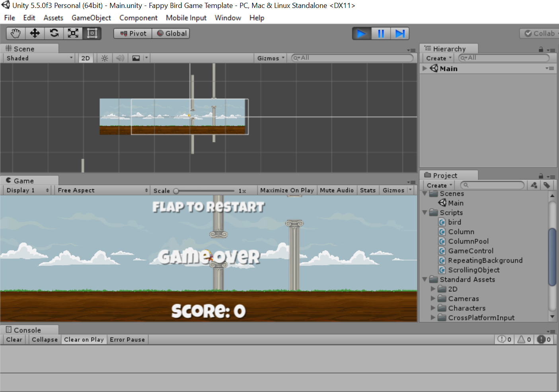Image resolution: width=559 pixels, height=392 pixels.
Task: Open the Window menu
Action: [228, 18]
